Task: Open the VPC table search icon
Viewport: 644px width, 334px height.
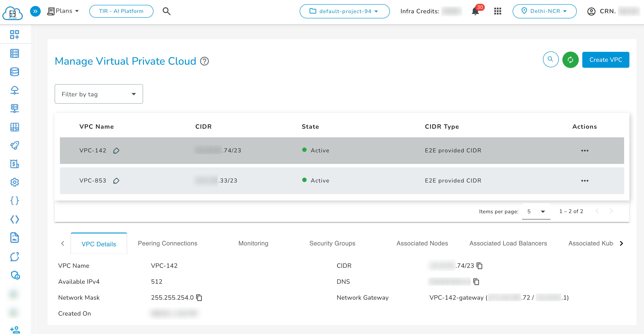Action: point(550,60)
